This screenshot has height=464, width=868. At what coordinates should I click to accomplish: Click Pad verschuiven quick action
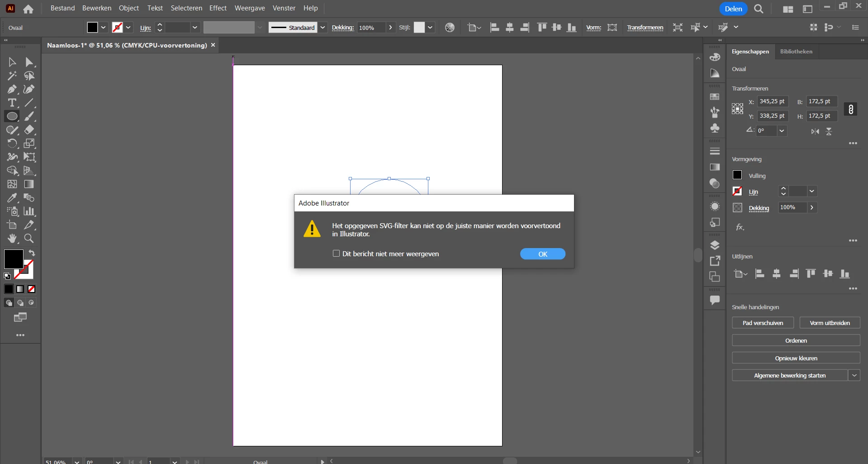763,323
